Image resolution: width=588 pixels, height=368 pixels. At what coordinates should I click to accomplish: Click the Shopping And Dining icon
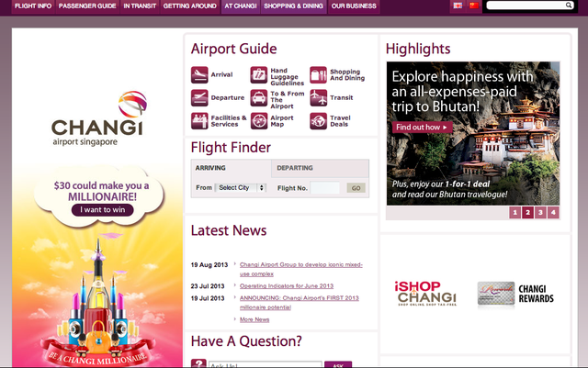319,75
